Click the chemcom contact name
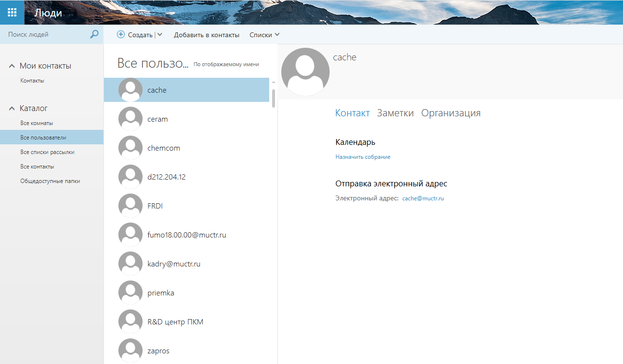Image resolution: width=623 pixels, height=364 pixels. click(164, 148)
